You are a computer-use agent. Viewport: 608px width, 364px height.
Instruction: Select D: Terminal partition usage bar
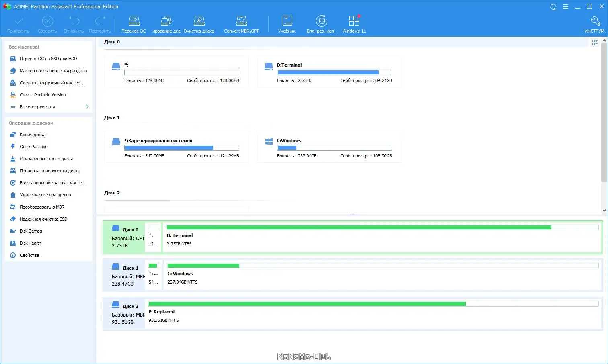(x=382, y=227)
